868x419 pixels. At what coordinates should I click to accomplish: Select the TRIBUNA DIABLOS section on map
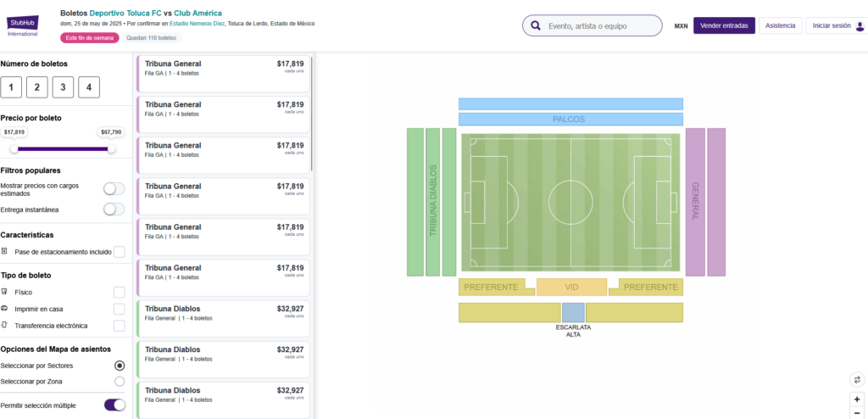pyautogui.click(x=432, y=202)
